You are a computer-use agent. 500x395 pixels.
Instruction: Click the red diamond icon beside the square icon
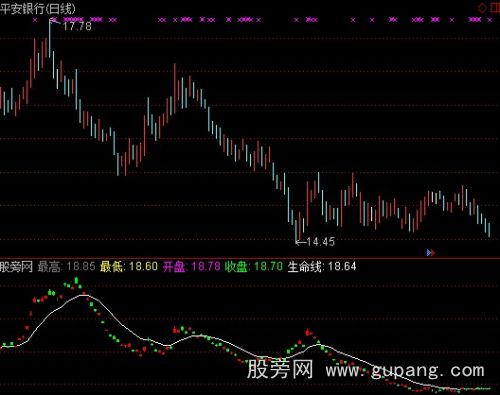click(482, 8)
